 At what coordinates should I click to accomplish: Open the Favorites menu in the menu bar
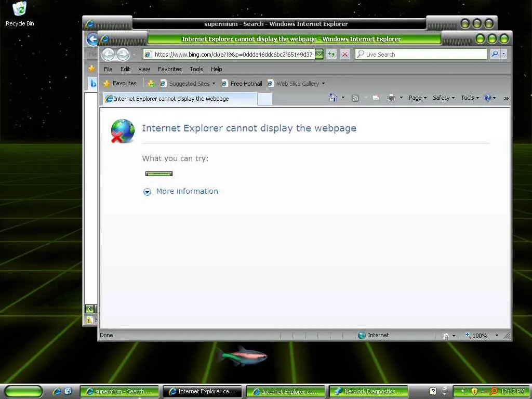[170, 69]
